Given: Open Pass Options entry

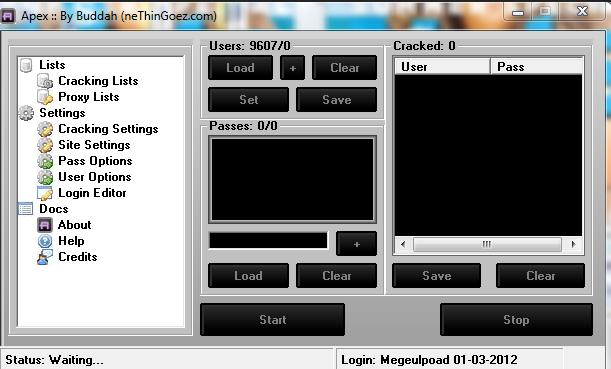Looking at the screenshot, I should [95, 161].
